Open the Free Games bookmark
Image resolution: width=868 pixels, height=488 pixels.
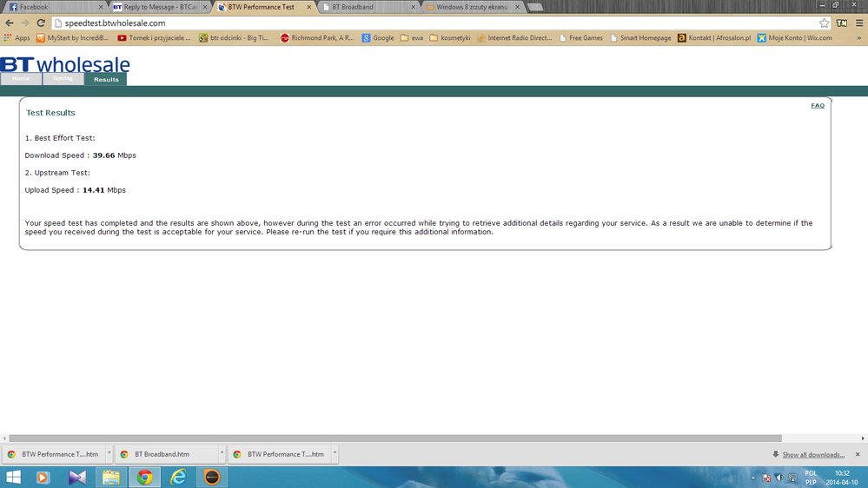580,38
